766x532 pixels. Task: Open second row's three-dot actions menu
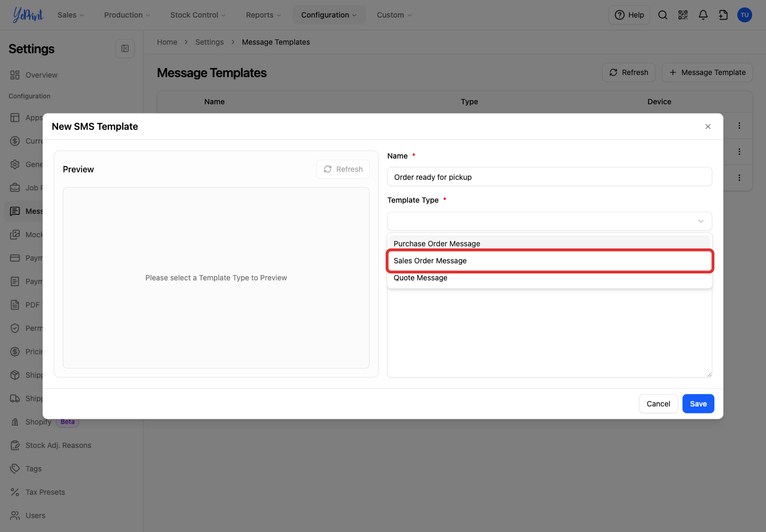pos(739,152)
